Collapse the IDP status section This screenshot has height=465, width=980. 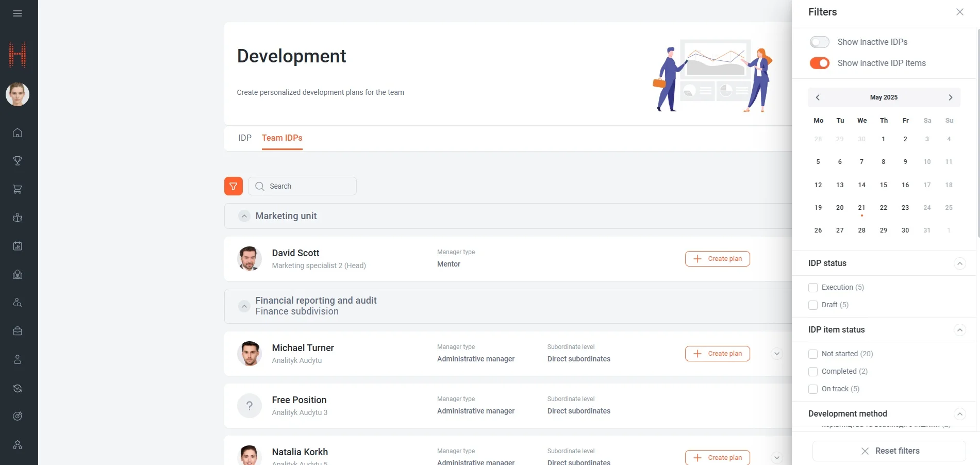pyautogui.click(x=959, y=263)
